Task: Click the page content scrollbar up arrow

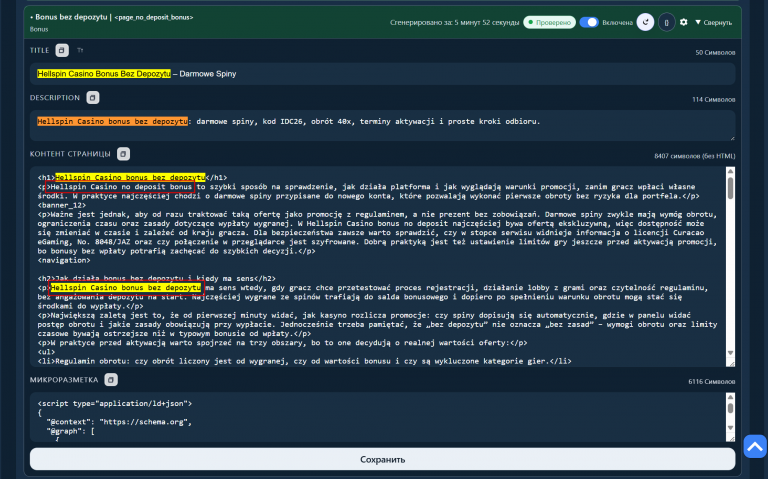Action: (730, 171)
